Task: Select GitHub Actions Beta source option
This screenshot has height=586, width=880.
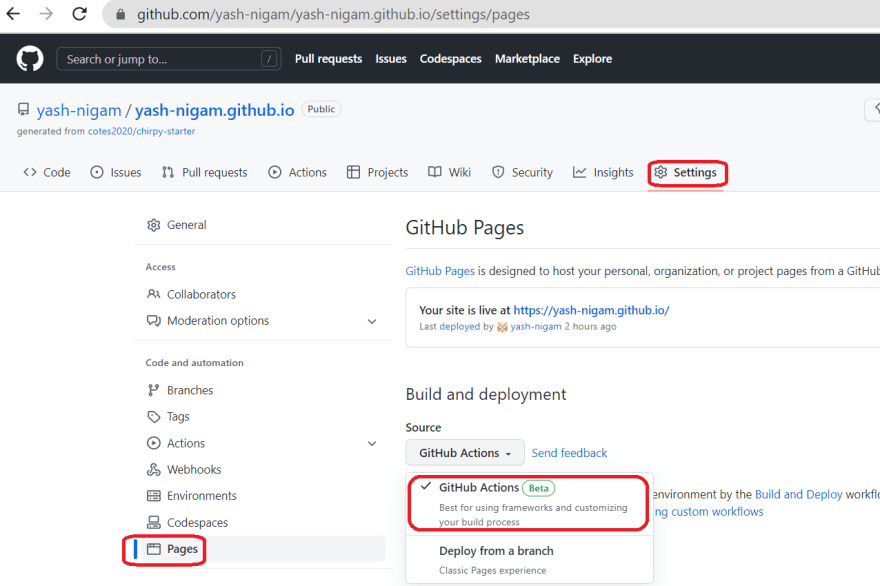Action: (x=529, y=503)
